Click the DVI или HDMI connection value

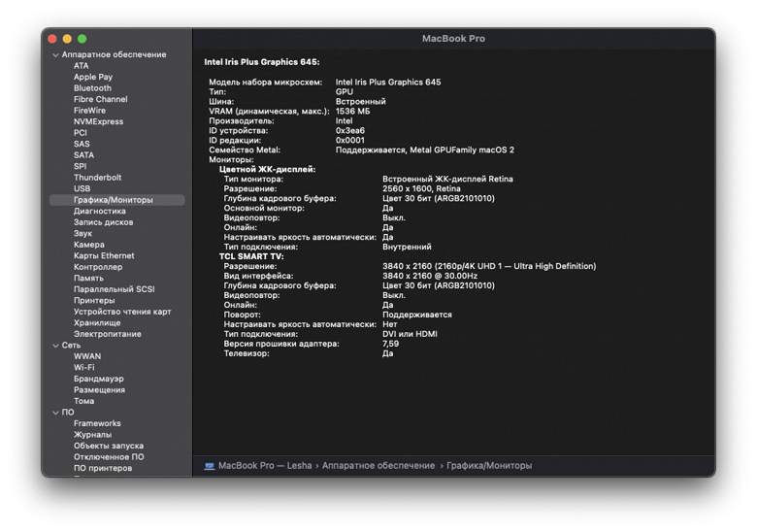click(x=410, y=334)
